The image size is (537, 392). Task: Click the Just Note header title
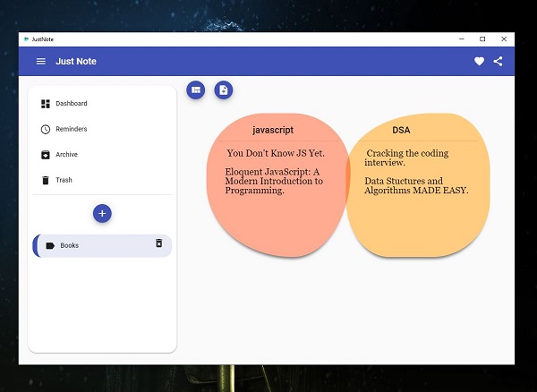tap(76, 61)
